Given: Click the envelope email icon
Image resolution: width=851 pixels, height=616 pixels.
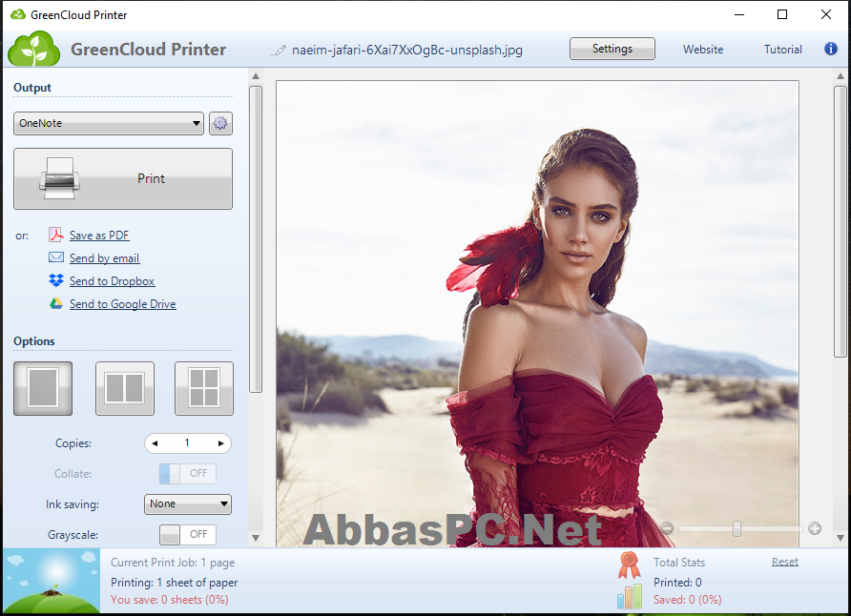Looking at the screenshot, I should (x=56, y=257).
